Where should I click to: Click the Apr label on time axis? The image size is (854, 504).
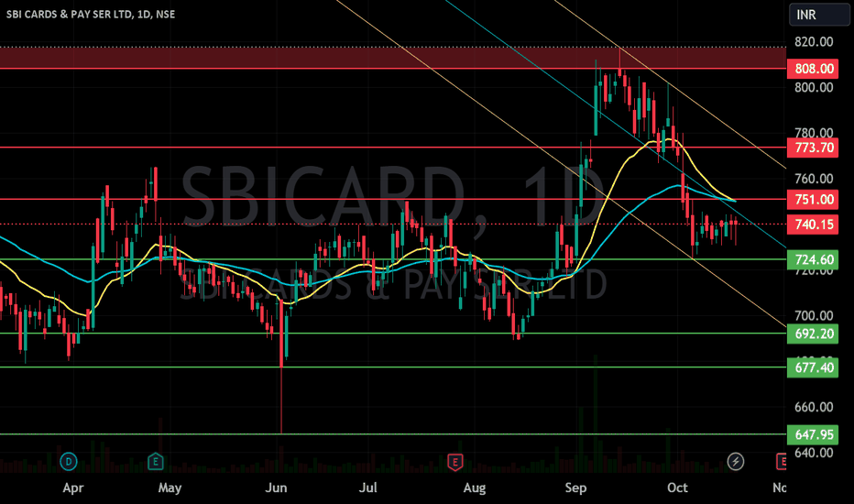tap(73, 488)
